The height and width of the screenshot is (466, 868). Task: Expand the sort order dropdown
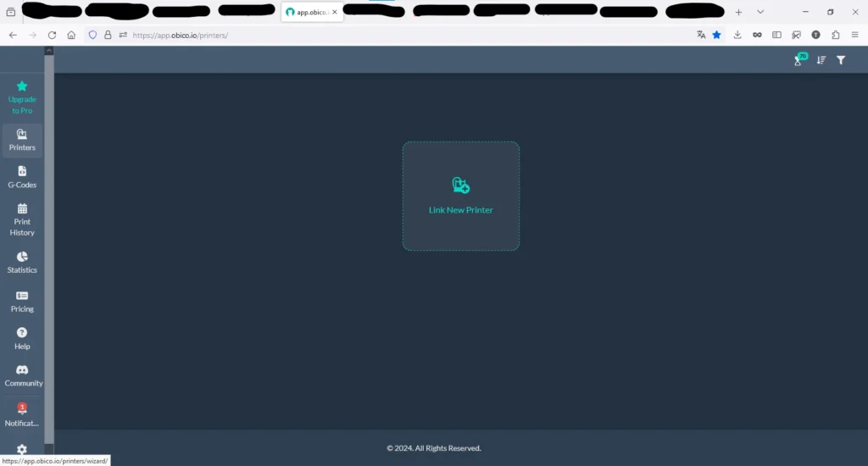[x=821, y=60]
